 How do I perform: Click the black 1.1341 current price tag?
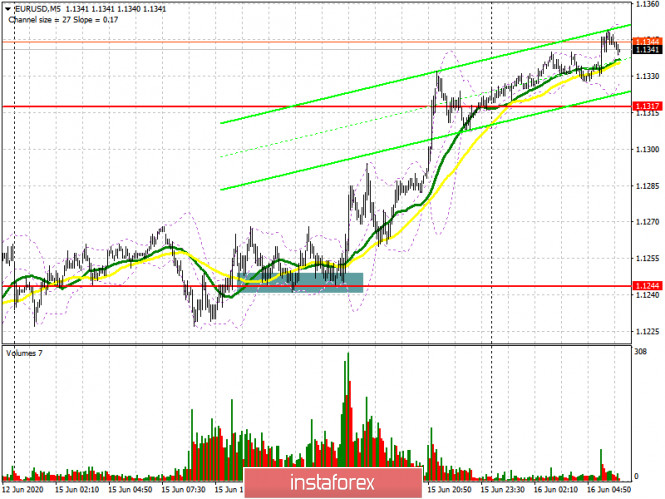pyautogui.click(x=646, y=49)
